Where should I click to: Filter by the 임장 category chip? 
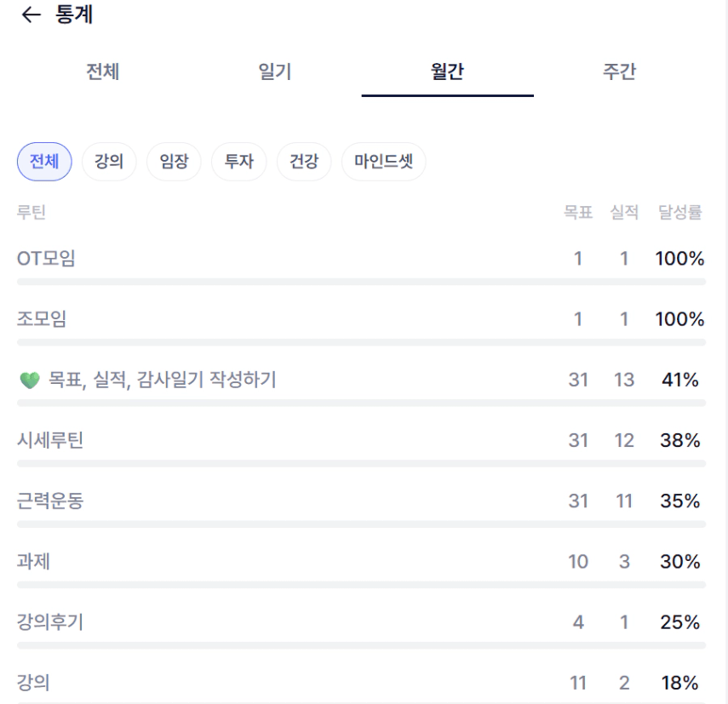[174, 162]
